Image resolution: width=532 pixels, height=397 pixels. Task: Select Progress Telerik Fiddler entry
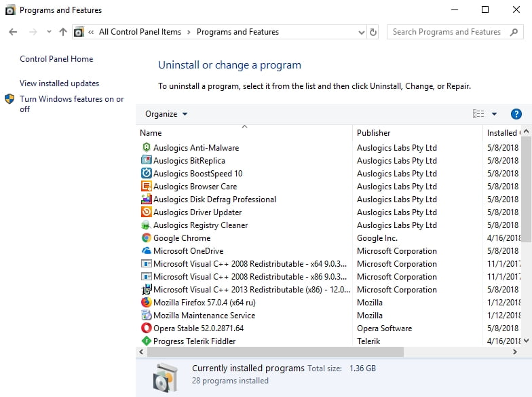(x=194, y=341)
